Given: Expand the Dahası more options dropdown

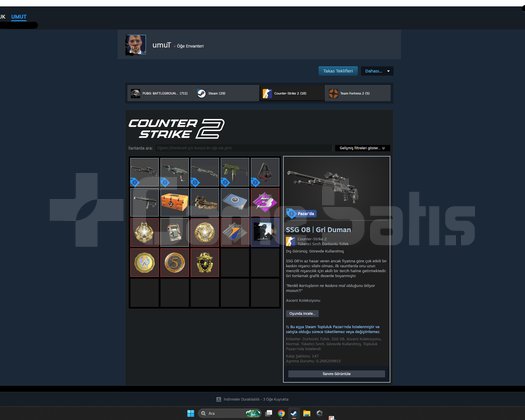Looking at the screenshot, I should pos(377,71).
